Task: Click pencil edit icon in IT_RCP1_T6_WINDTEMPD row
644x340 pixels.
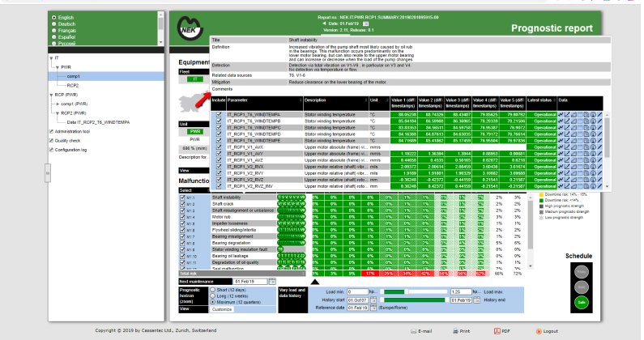Action: 599,134
